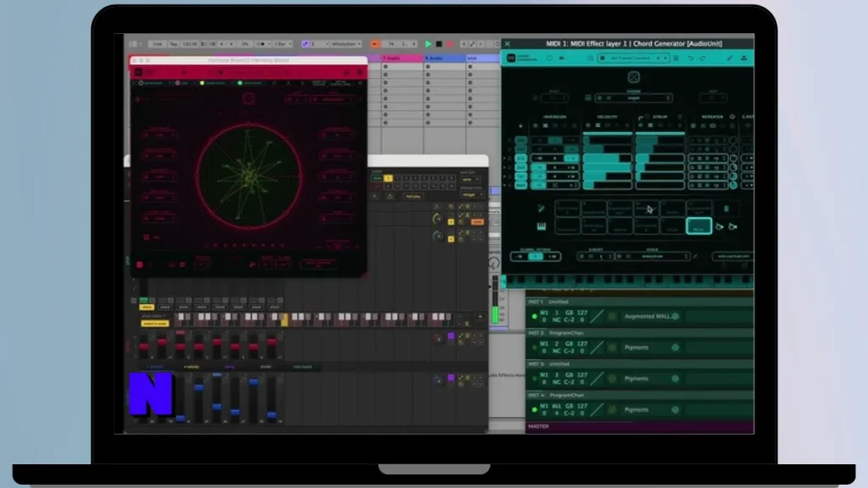This screenshot has height=488, width=868.
Task: Click the Velocity column shuffle icon
Action: pos(598,125)
